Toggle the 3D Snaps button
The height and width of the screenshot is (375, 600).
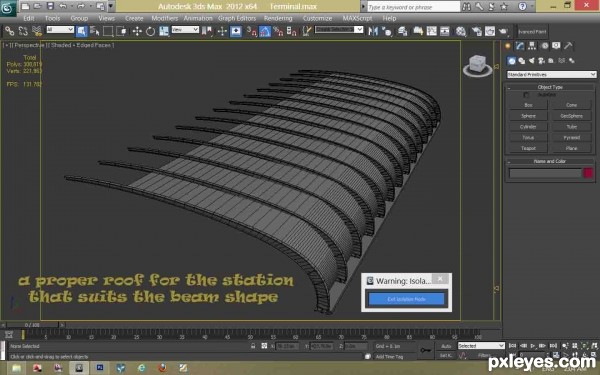pyautogui.click(x=251, y=31)
